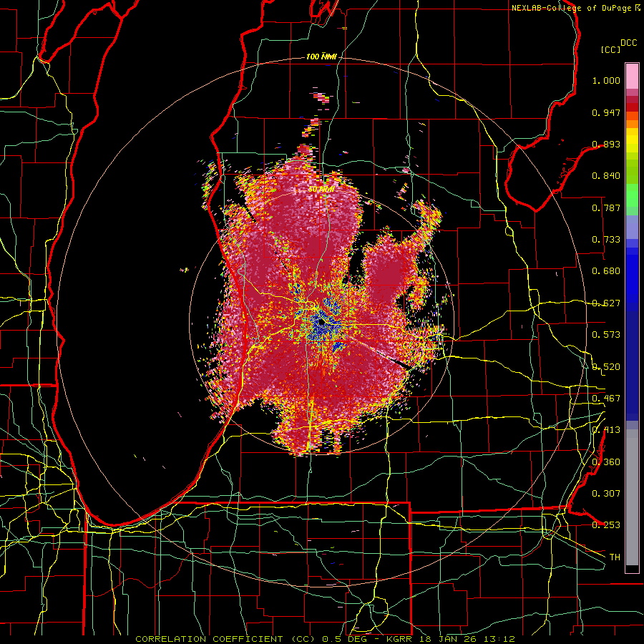Click the CORRELATION COEFFICIENT caption text
The image size is (644, 644).
pyautogui.click(x=209, y=639)
